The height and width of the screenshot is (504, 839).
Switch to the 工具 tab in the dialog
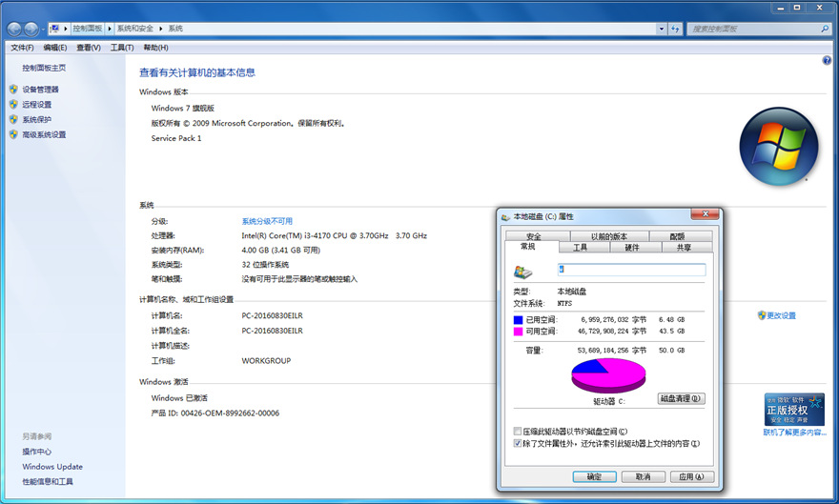[x=584, y=248]
